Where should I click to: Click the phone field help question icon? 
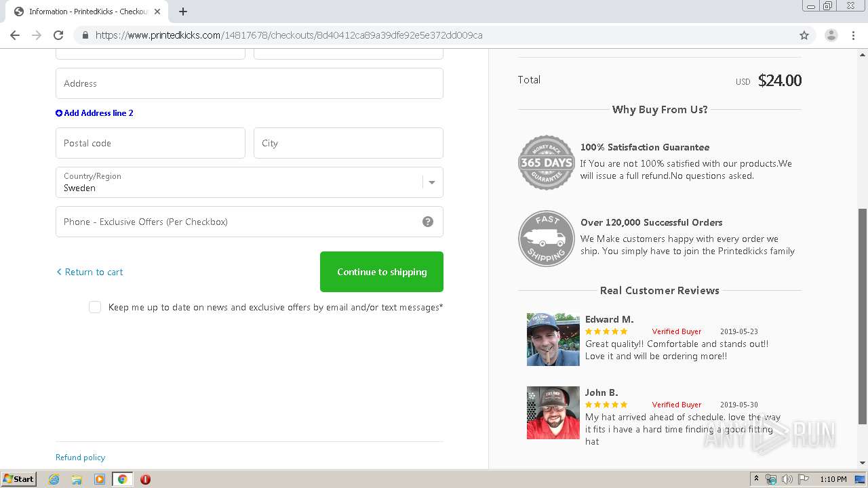(x=428, y=222)
